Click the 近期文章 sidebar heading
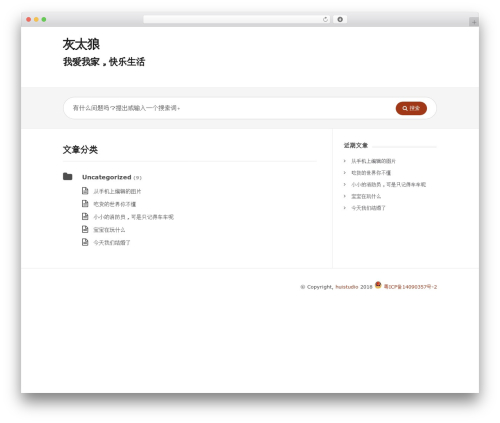The width and height of the screenshot is (500, 423). 356,145
